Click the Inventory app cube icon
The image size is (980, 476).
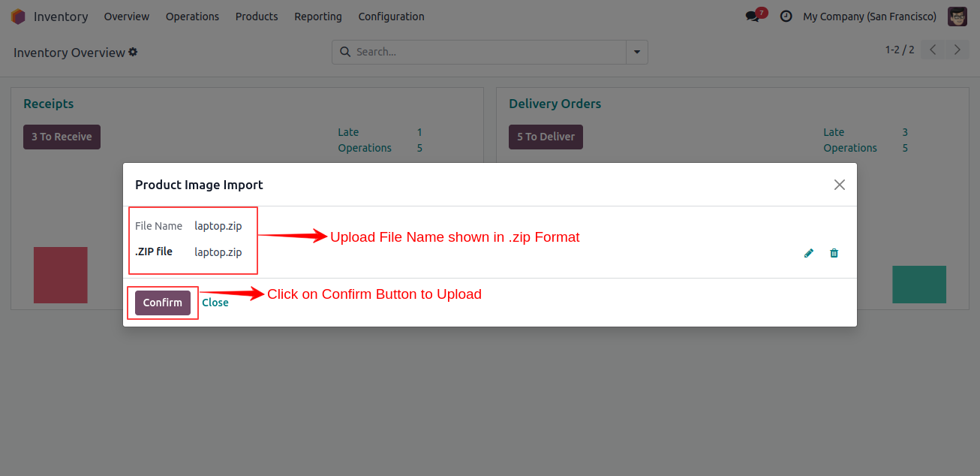coord(18,16)
